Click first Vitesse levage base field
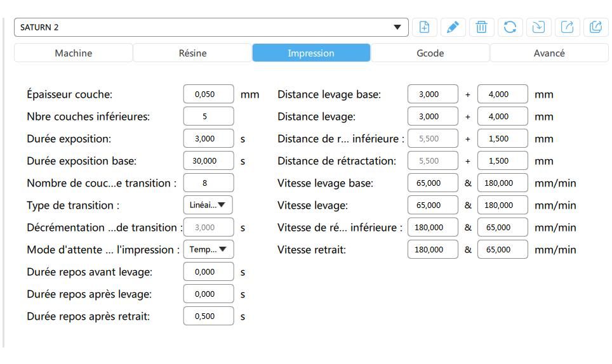Screen dimensions: 612x364 point(432,183)
